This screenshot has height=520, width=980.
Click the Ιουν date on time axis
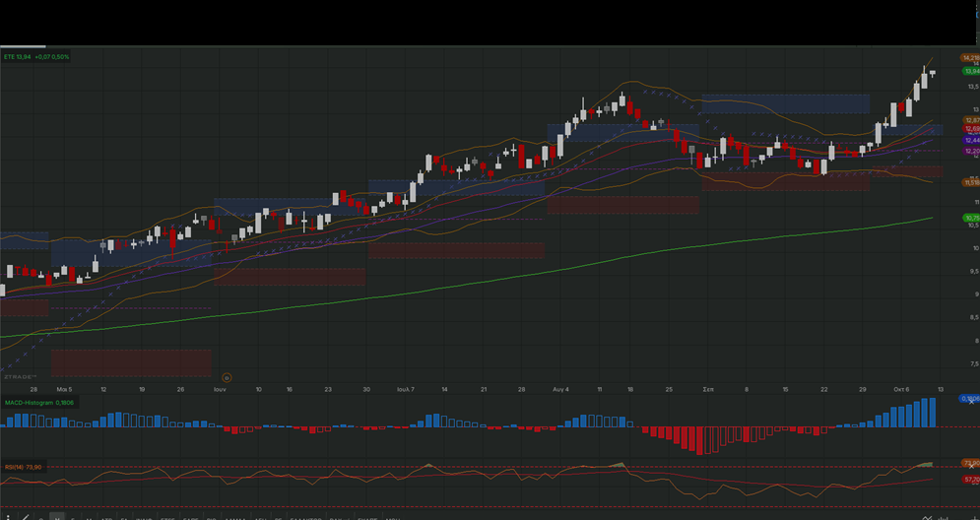click(x=220, y=389)
